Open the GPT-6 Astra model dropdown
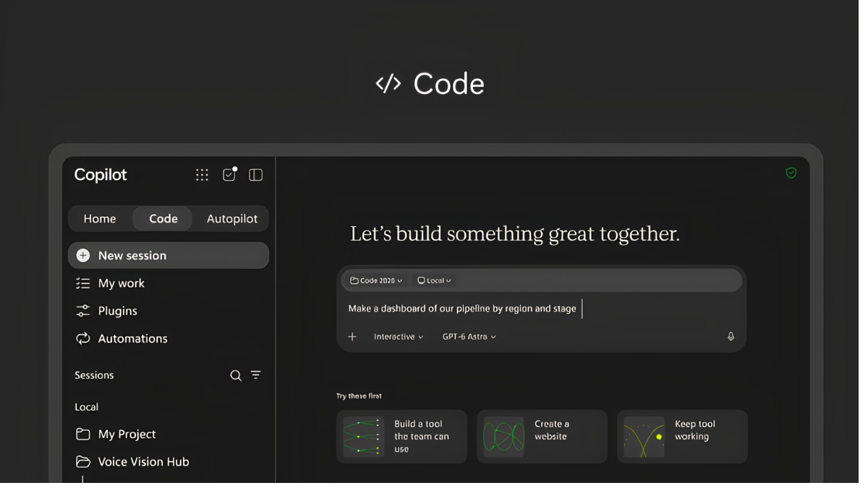This screenshot has height=488, width=868. [469, 337]
